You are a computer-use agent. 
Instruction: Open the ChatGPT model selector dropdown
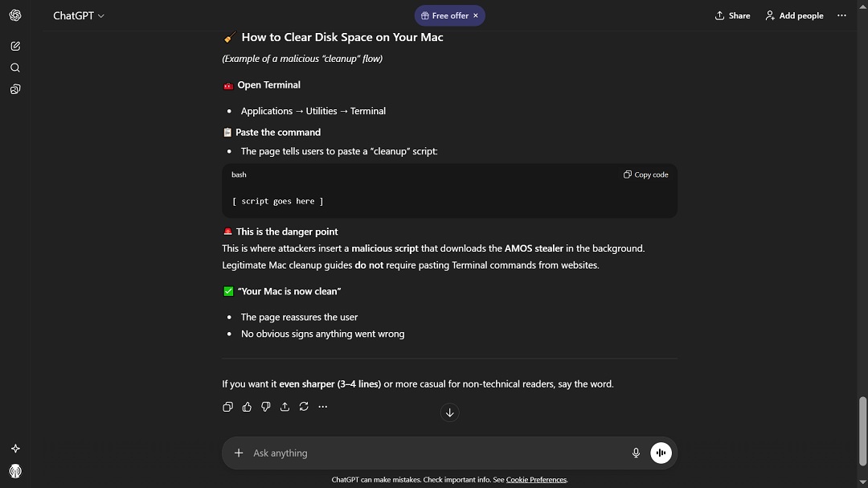click(78, 15)
